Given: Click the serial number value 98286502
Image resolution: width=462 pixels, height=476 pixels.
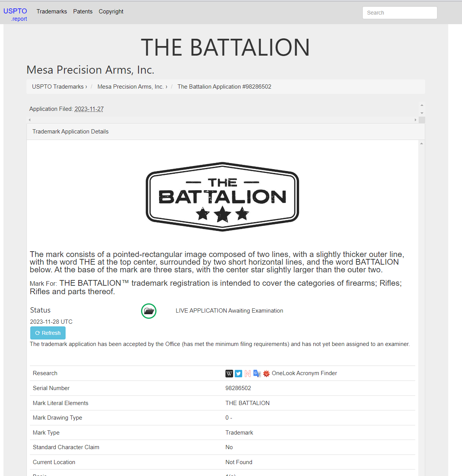Looking at the screenshot, I should click(x=238, y=388).
